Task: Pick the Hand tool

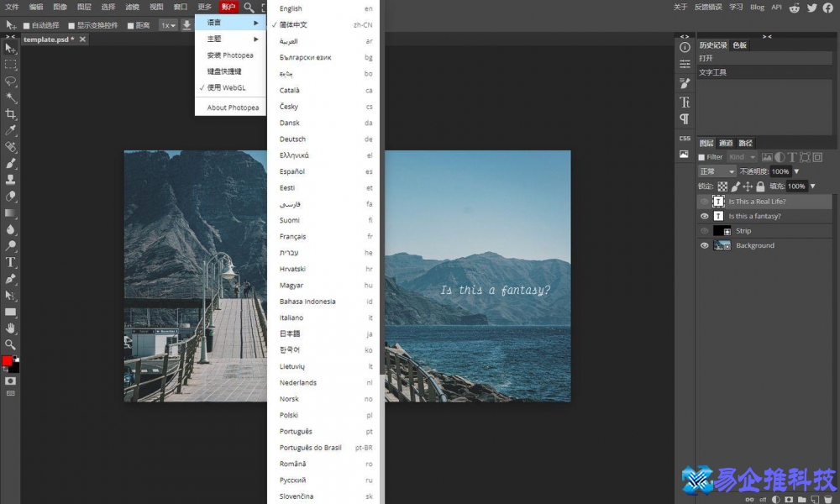Action: click(11, 328)
